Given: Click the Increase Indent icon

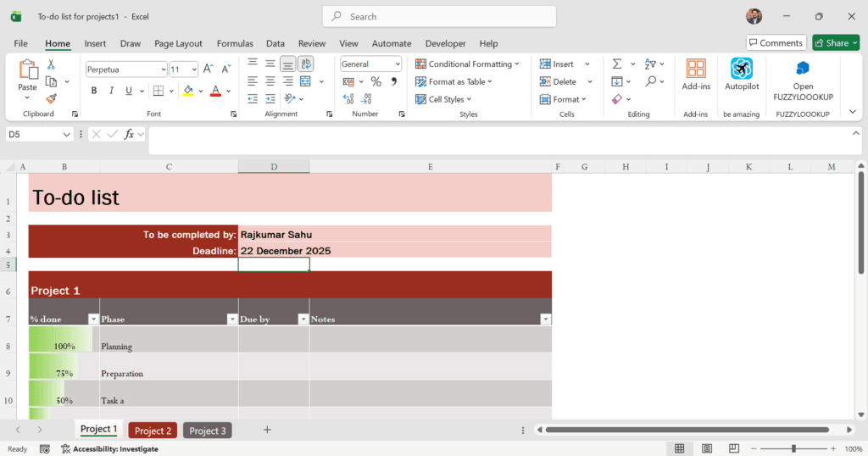Looking at the screenshot, I should (x=270, y=99).
